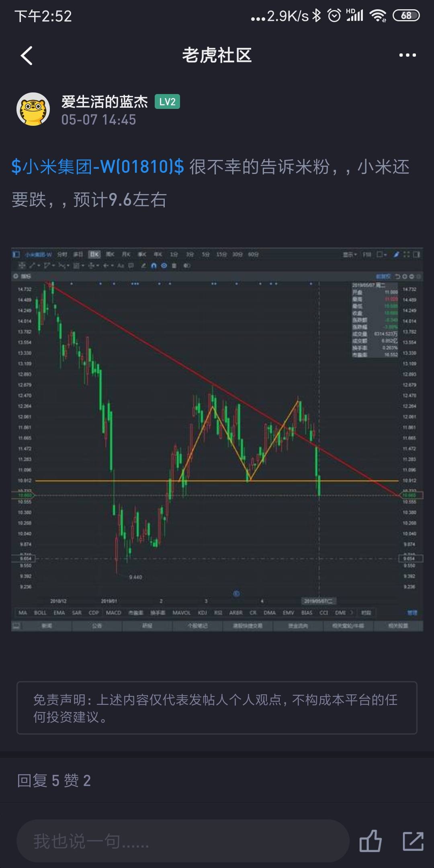Image resolution: width=434 pixels, height=868 pixels.
Task: Open the profile of 爱生活的蓝杰
Action: tap(104, 102)
